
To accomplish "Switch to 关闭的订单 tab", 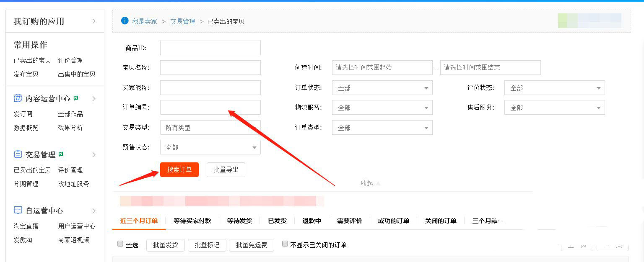I will tap(441, 221).
